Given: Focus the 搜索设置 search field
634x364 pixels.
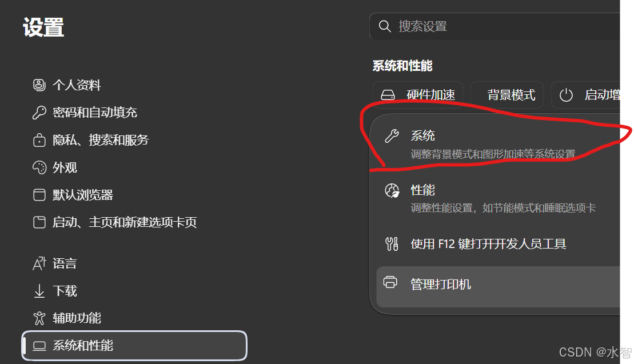Looking at the screenshot, I should point(495,27).
